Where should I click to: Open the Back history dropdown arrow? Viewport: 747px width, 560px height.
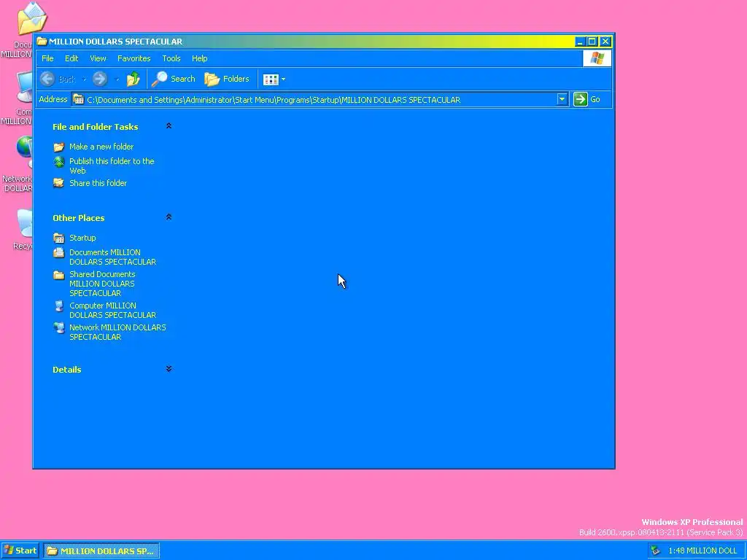(84, 79)
